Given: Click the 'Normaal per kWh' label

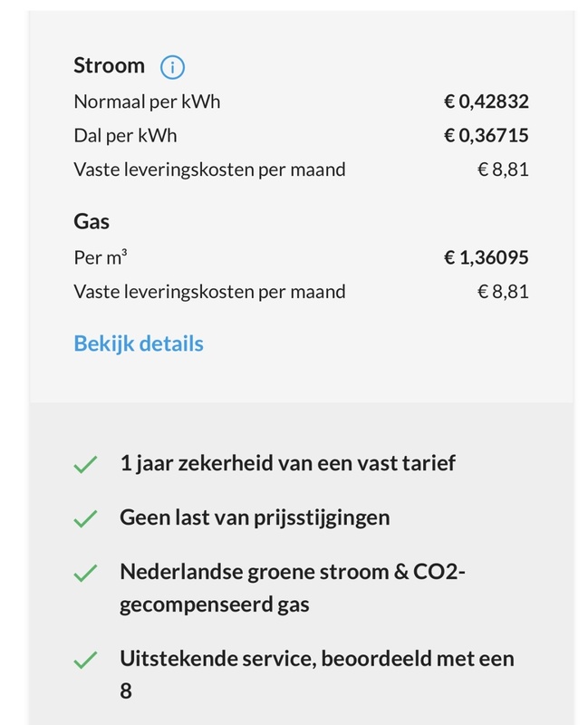Looking at the screenshot, I should click(x=147, y=101).
